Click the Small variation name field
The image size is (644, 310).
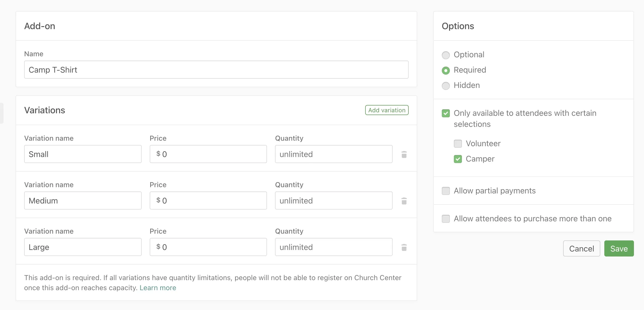[x=83, y=154]
